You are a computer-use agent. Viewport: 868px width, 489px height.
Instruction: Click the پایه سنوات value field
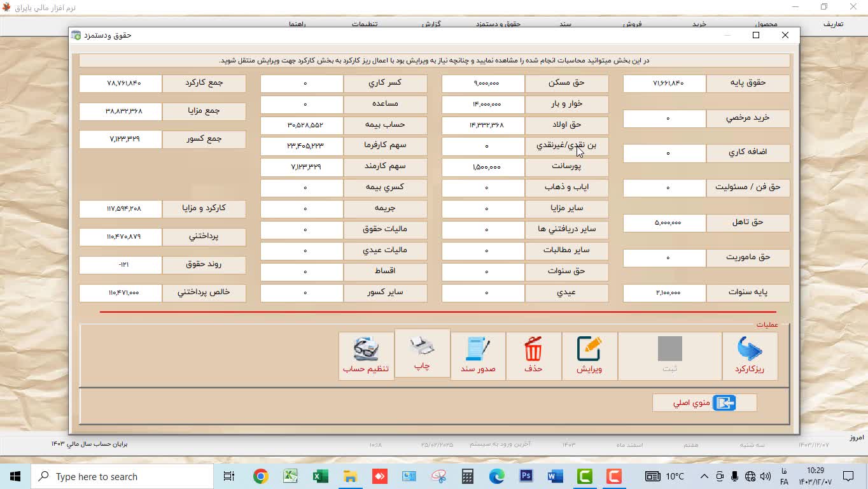click(664, 293)
